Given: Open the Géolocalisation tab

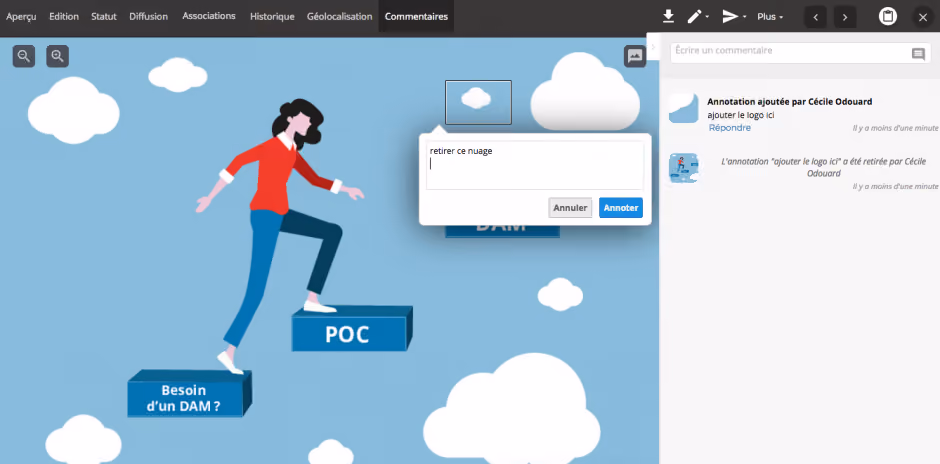Looking at the screenshot, I should click(x=339, y=16).
